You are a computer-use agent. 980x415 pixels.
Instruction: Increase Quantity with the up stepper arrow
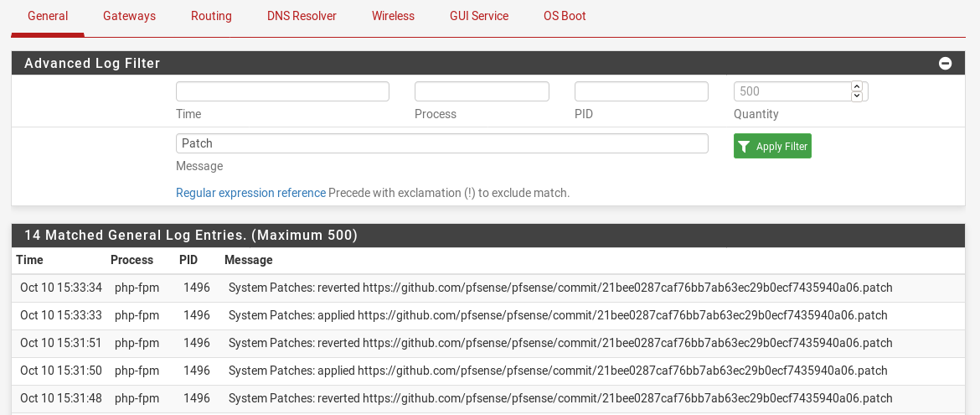pos(856,86)
